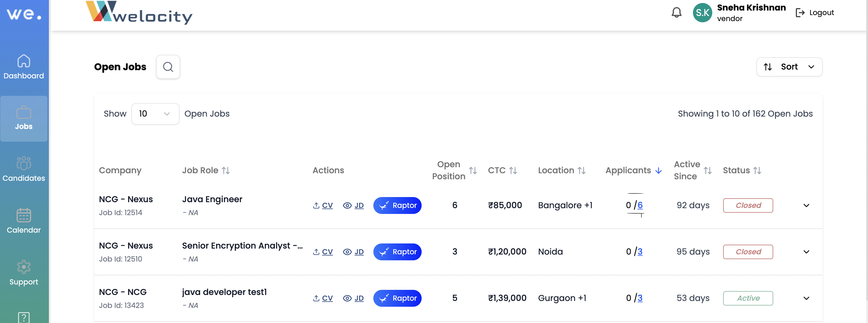
Task: Go to Dashboard in sidebar
Action: pyautogui.click(x=24, y=67)
